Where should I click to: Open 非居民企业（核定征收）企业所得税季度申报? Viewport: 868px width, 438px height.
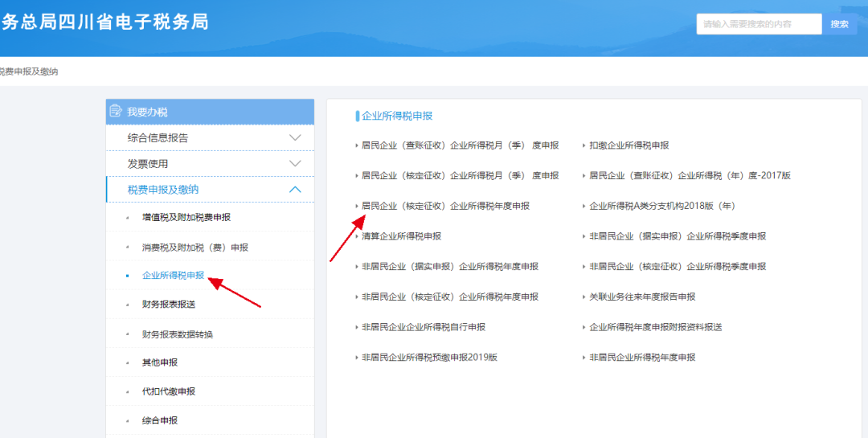[678, 266]
